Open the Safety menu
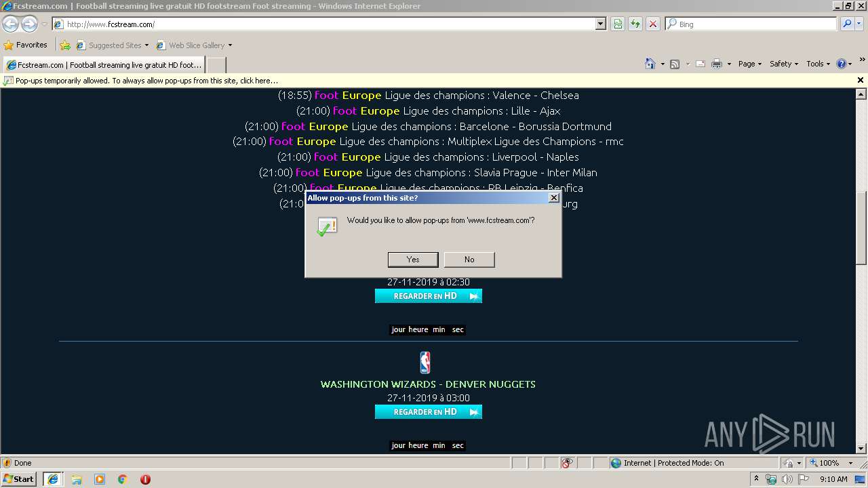 click(x=784, y=64)
